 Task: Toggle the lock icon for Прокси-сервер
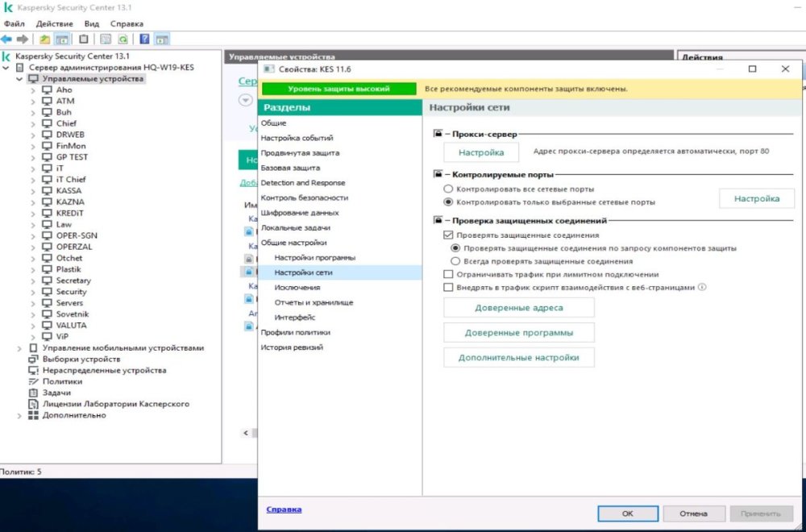point(438,134)
